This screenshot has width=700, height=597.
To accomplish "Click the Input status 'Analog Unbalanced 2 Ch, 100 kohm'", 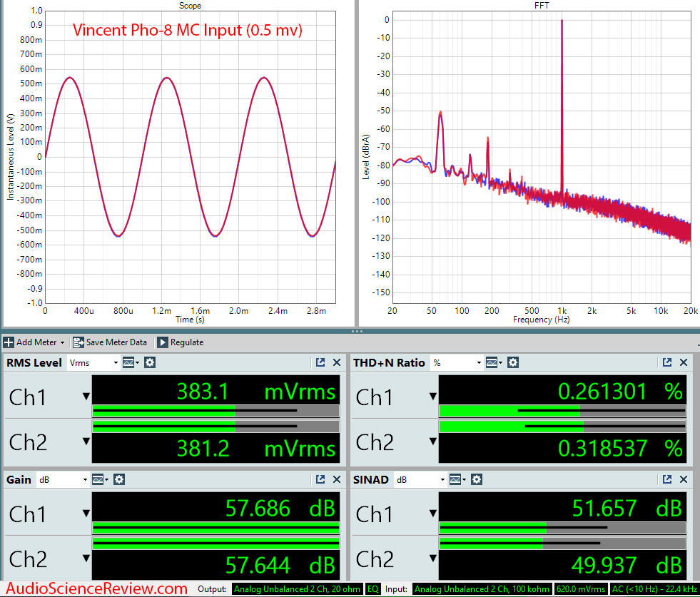I will point(482,589).
